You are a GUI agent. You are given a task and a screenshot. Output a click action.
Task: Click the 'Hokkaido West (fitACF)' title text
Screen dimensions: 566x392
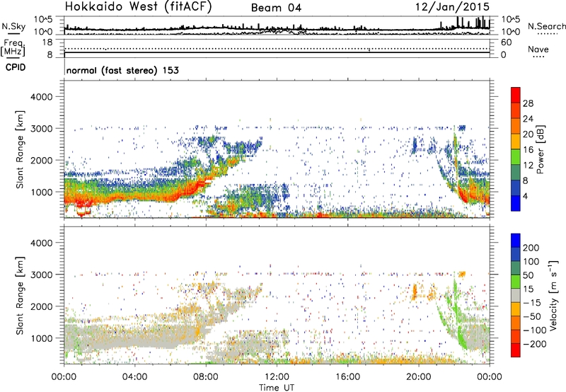pyautogui.click(x=138, y=6)
